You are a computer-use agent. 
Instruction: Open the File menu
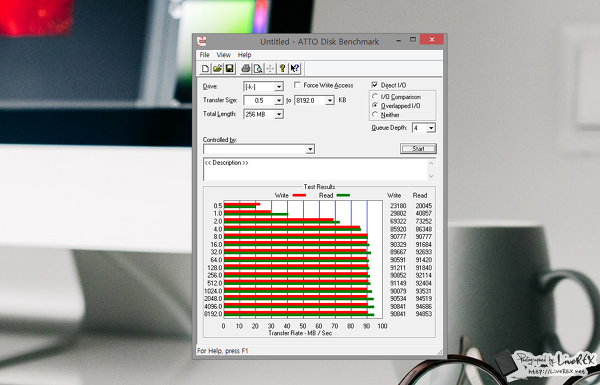pyautogui.click(x=205, y=55)
